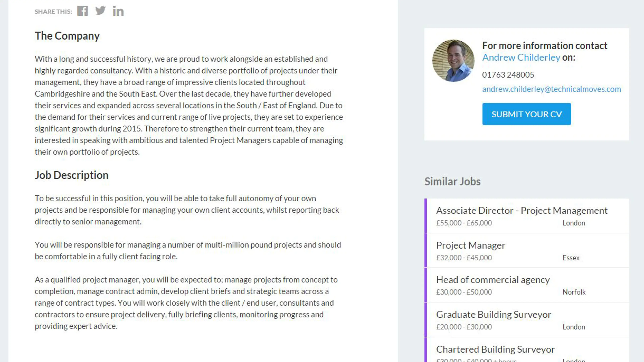Click the Norfolk location label
Viewport: 644px width, 362px height.
574,292
